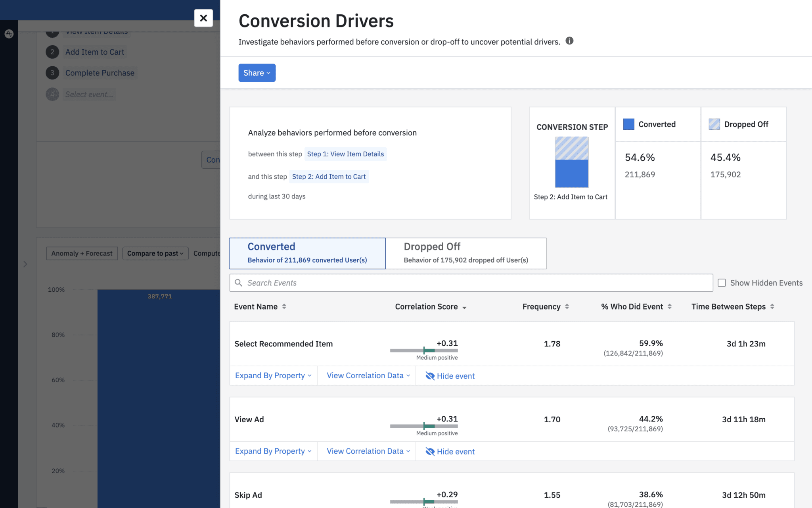Open the Share dropdown
Screen dimensions: 812x508
(x=257, y=73)
